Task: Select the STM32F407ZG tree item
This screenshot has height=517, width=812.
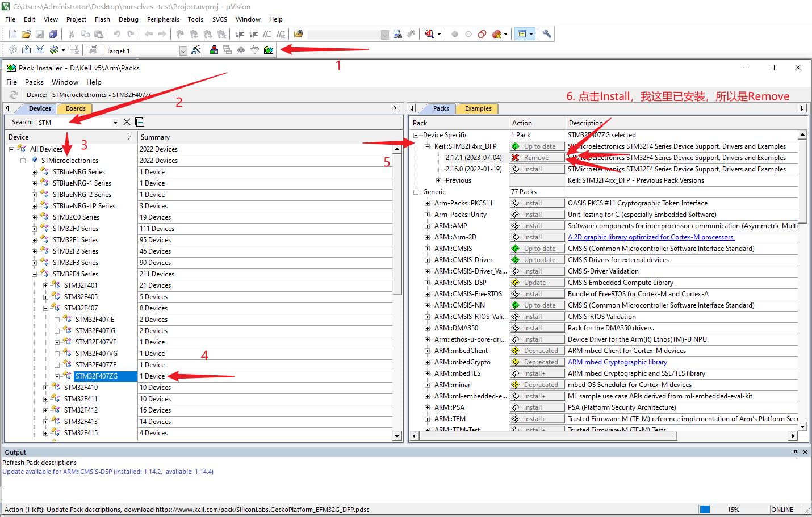Action: [97, 376]
